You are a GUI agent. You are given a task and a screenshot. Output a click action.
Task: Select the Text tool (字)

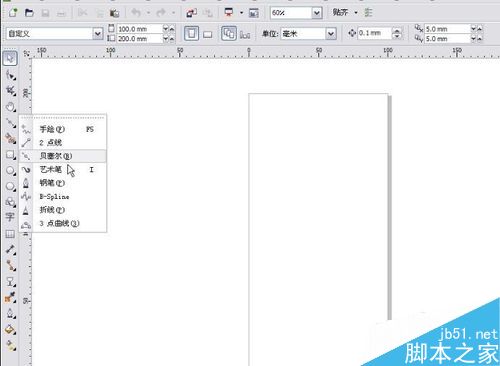pos(10,217)
